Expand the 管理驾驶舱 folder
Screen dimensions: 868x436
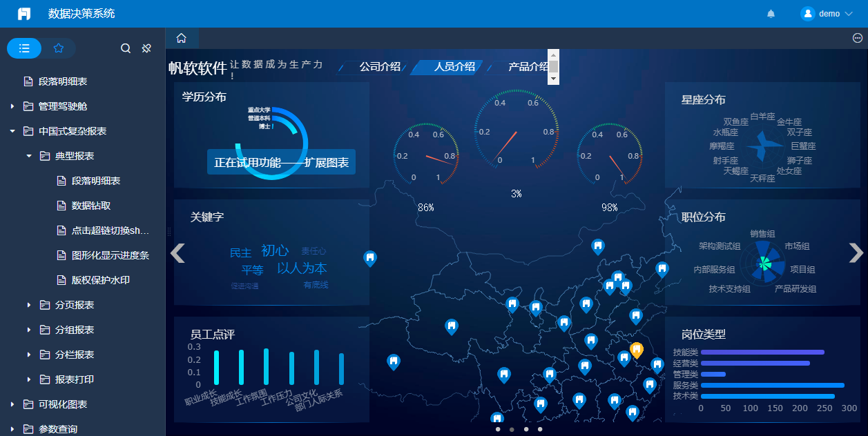[x=12, y=106]
